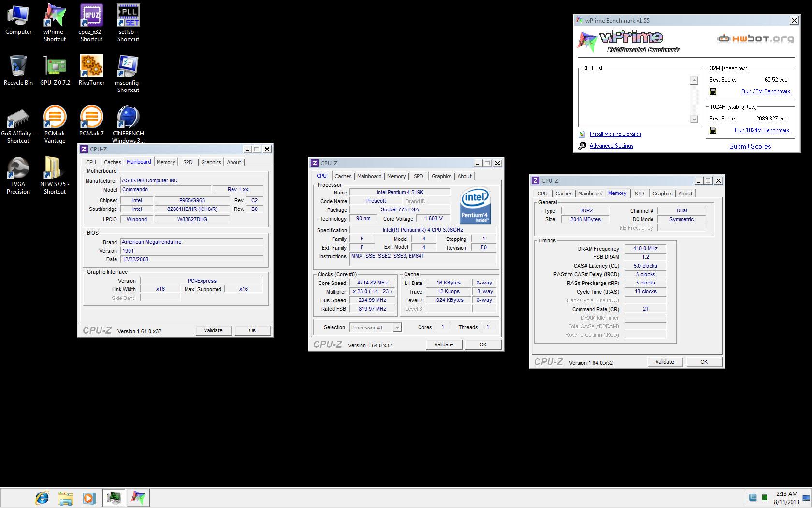Viewport: 812px width, 508px height.
Task: Open Windows Media Player from the taskbar
Action: pos(88,497)
